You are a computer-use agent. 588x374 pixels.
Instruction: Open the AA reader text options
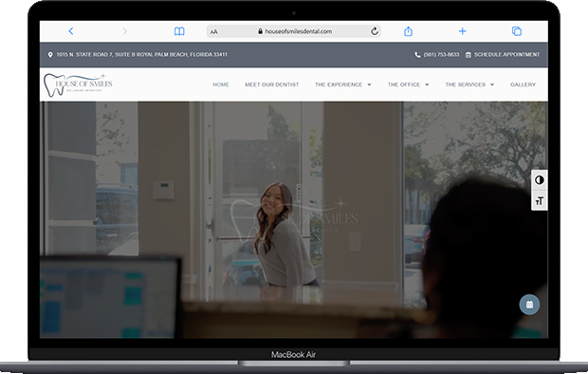point(213,32)
